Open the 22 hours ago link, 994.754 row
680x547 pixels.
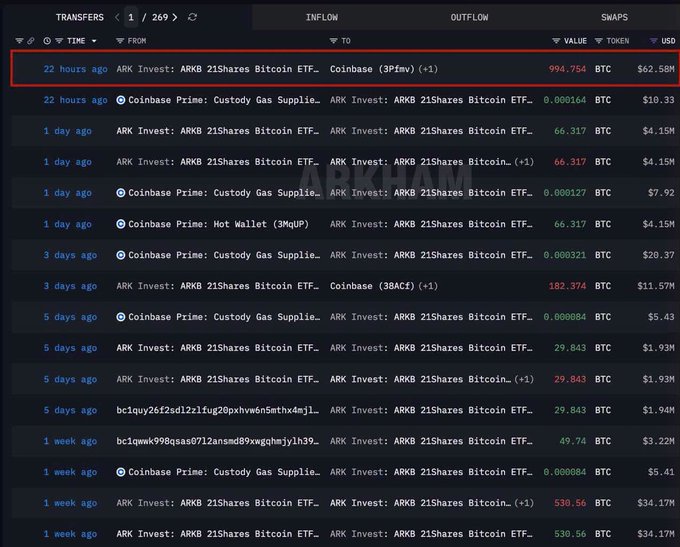point(75,69)
